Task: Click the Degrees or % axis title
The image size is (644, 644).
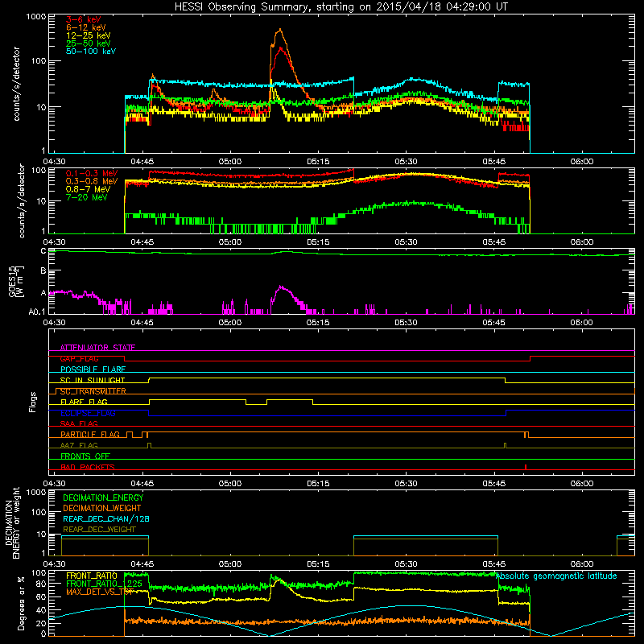Action: [21, 603]
